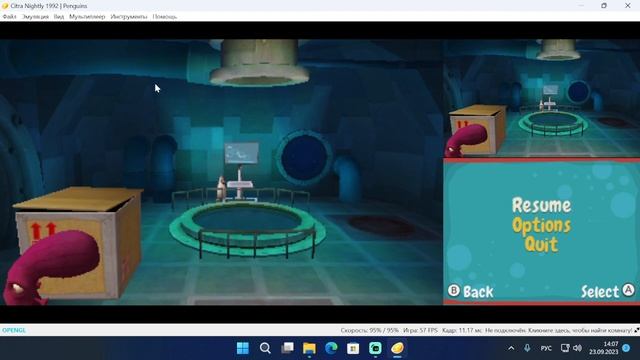Click the multiplayer connection icon in status bar
Screen dimensions: 640x360
click(636, 330)
